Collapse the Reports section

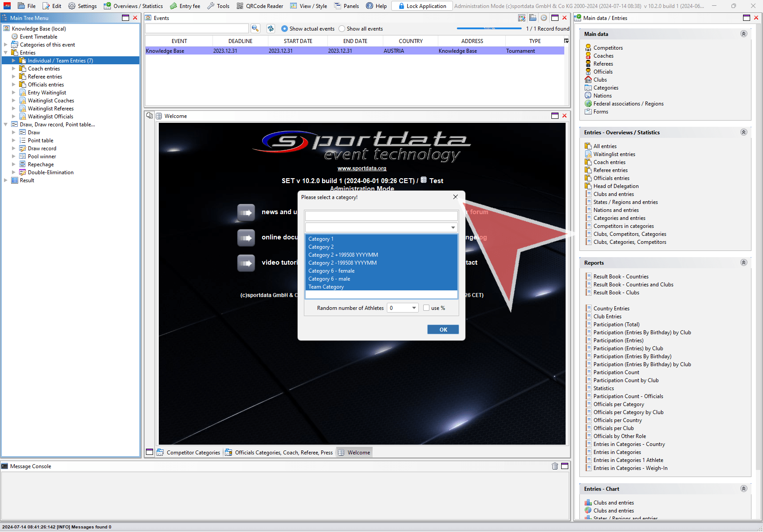pyautogui.click(x=743, y=262)
